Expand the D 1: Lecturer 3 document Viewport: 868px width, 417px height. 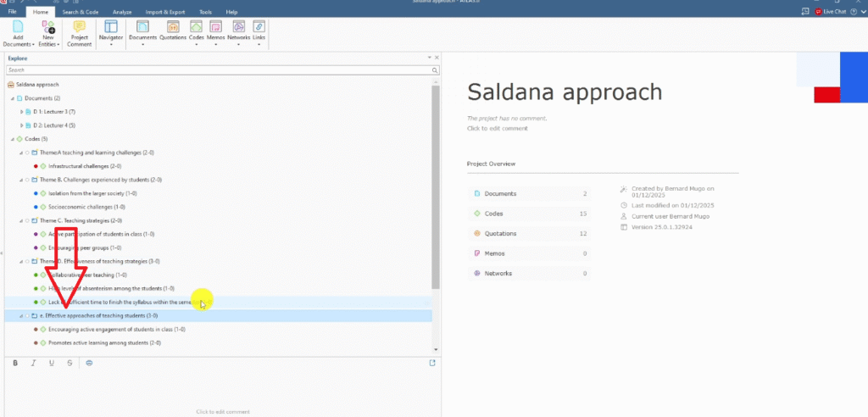pos(21,112)
